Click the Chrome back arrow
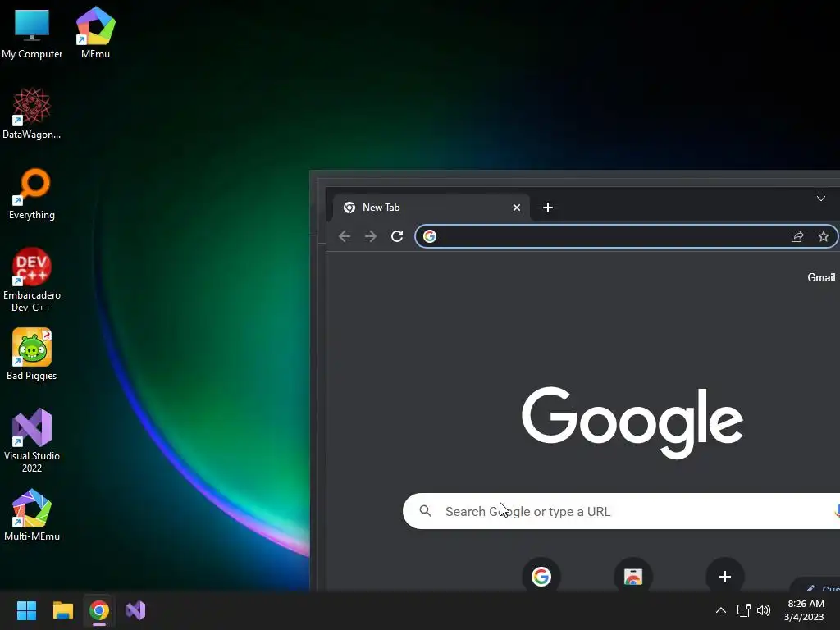The width and height of the screenshot is (840, 630). tap(345, 236)
